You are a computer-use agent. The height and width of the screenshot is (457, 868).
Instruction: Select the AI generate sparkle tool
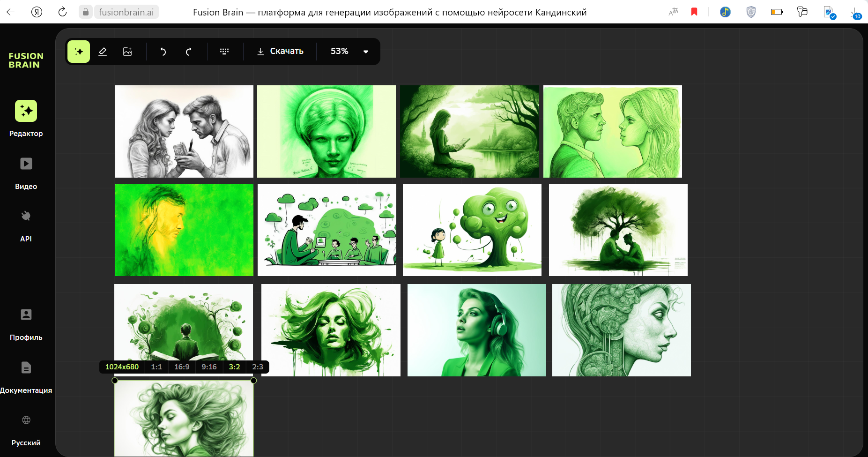(79, 52)
